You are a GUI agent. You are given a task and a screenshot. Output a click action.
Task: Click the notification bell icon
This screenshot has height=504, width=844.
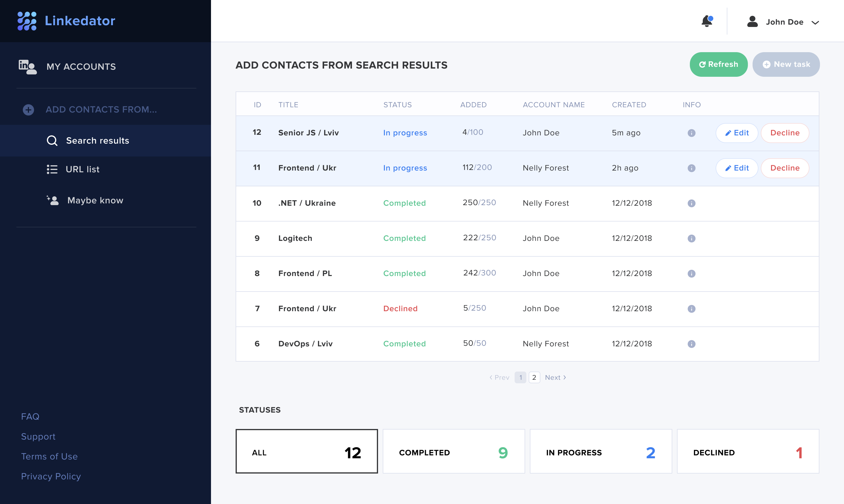point(707,21)
